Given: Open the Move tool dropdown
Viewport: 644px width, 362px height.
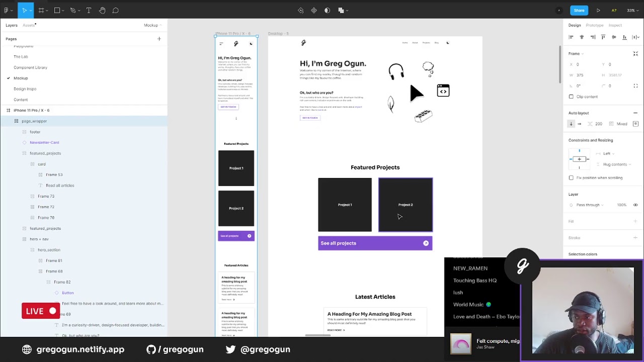Looking at the screenshot, I should (31, 11).
